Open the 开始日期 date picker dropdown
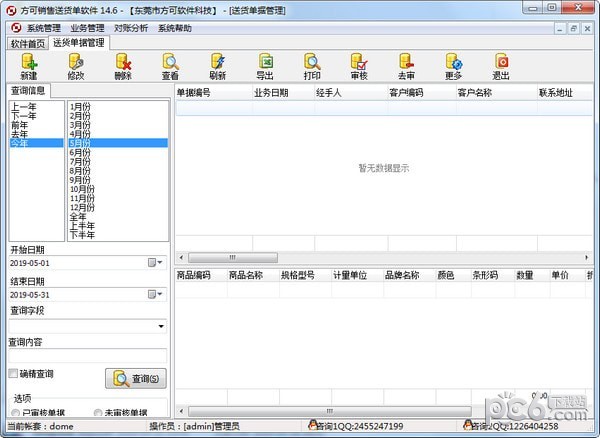Screen dimensions: 600x438 pos(155,263)
